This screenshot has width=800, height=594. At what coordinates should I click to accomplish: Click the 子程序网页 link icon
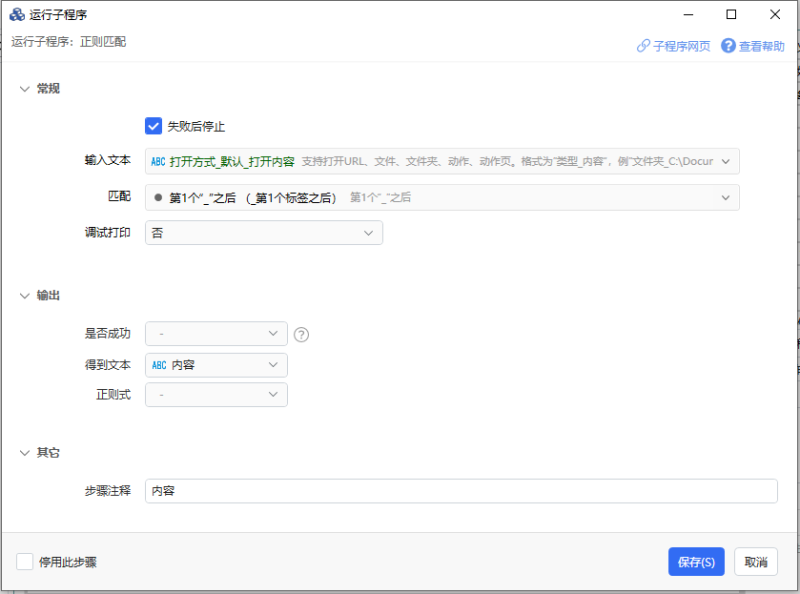[643, 46]
